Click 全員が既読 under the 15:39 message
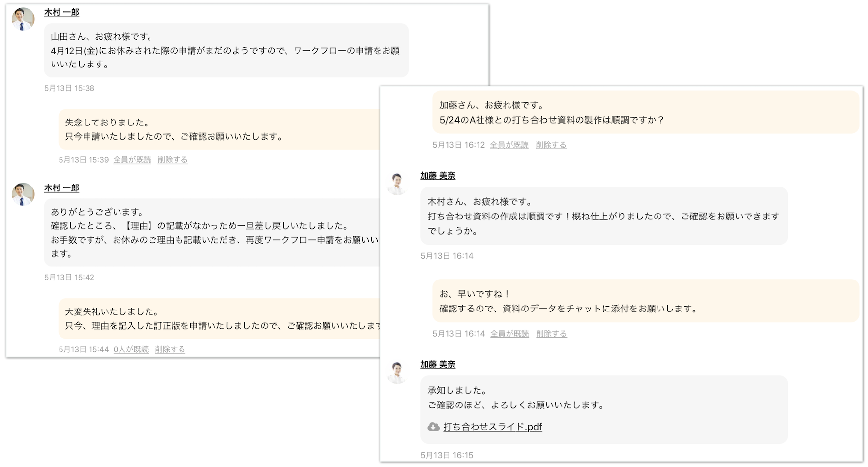Viewport: 868px width, 467px height. point(132,160)
